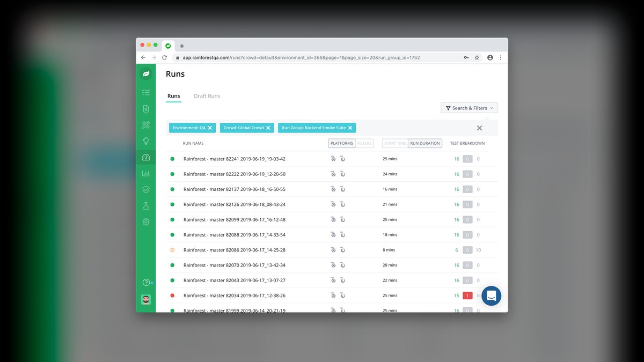Click the 8 mins duration value

coord(389,250)
